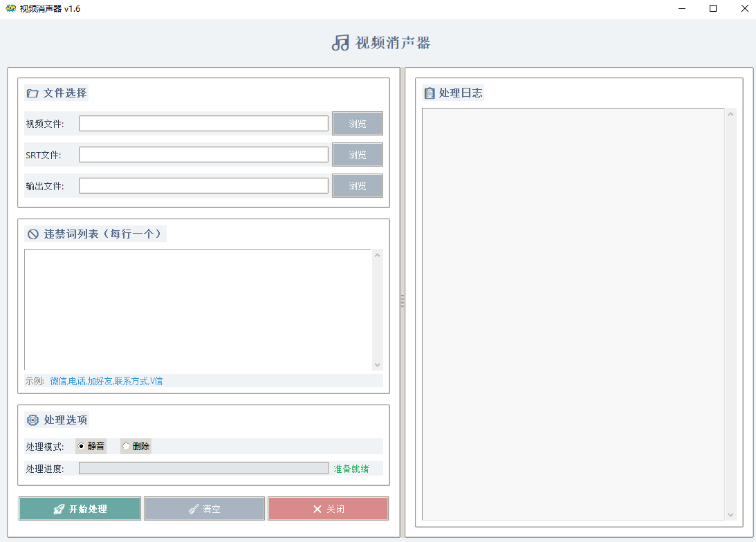Click the gear icon beside 处理选项

click(33, 420)
